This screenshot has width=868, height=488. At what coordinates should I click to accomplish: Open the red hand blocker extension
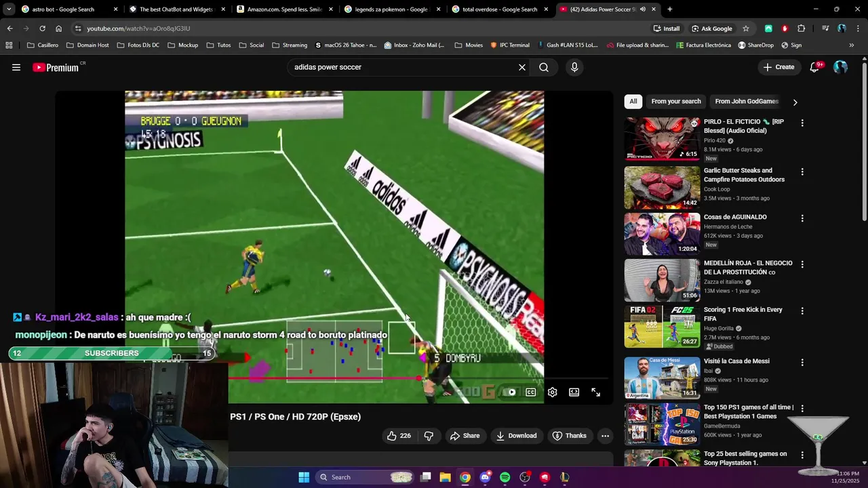coord(785,28)
